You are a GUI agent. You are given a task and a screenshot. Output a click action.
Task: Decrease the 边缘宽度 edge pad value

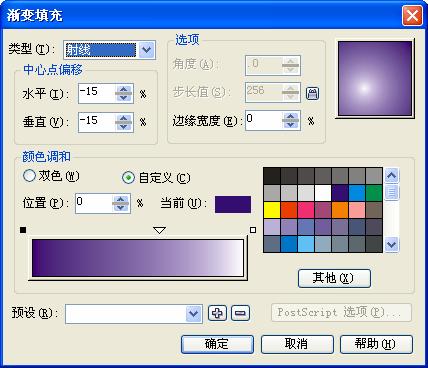pyautogui.click(x=291, y=125)
